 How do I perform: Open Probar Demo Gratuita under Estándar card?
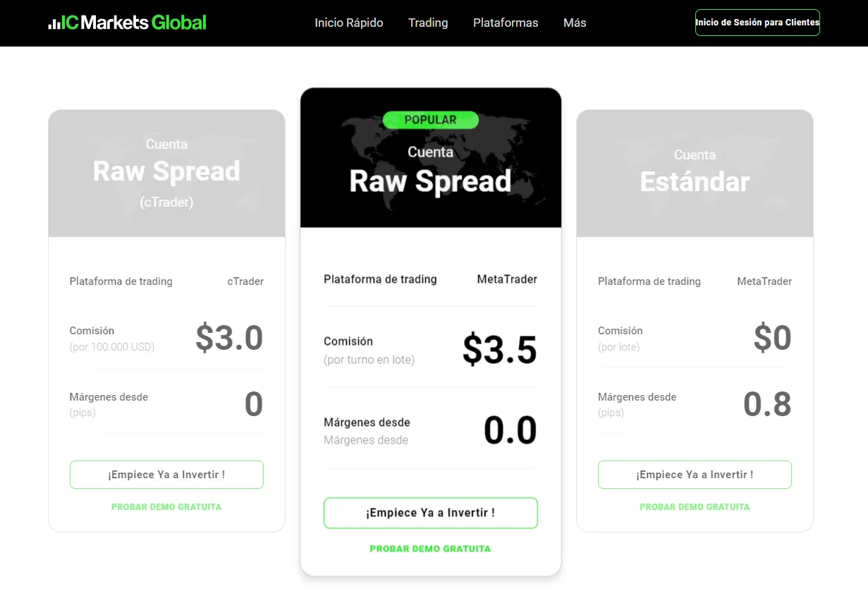pos(695,507)
